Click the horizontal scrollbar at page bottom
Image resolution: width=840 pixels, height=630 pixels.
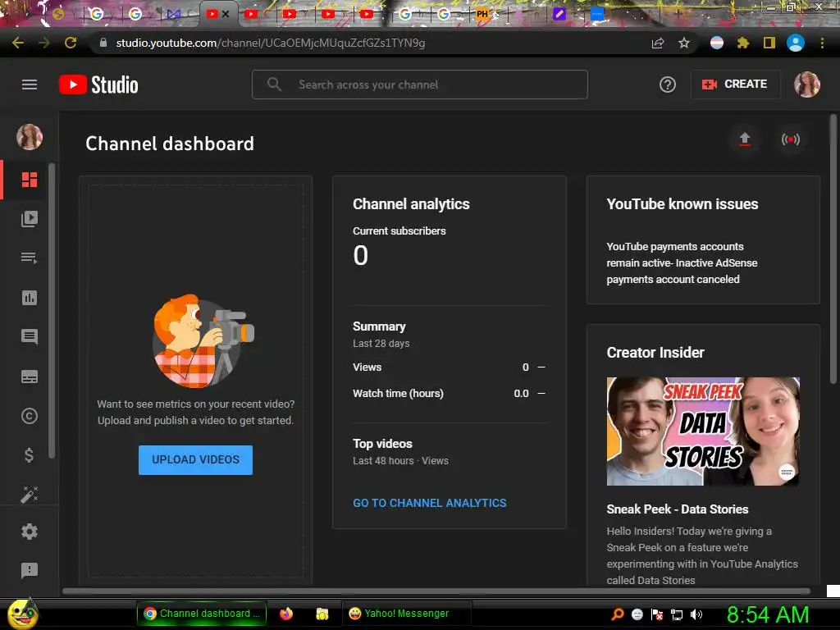pos(436,591)
